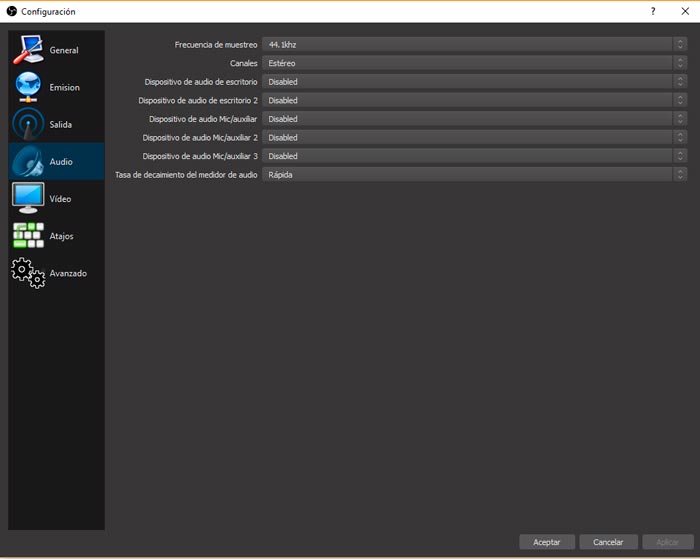Click the 'Frecuencia de muestreo' label
Screen dimensions: 700x559
point(216,45)
